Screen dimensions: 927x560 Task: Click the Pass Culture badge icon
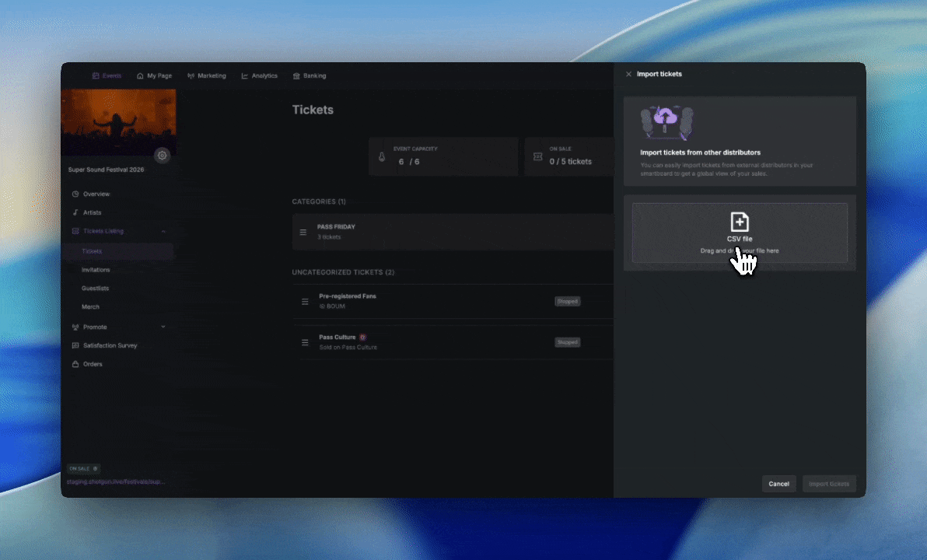point(363,337)
